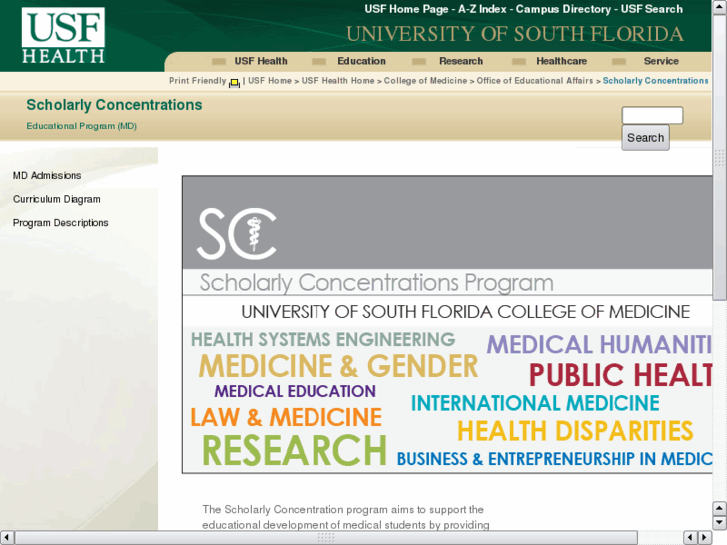Click the horizontal scrollbar right arrow

705,537
